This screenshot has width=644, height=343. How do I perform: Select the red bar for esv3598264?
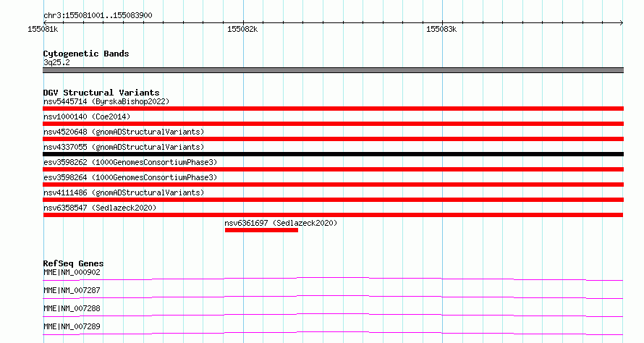click(333, 185)
